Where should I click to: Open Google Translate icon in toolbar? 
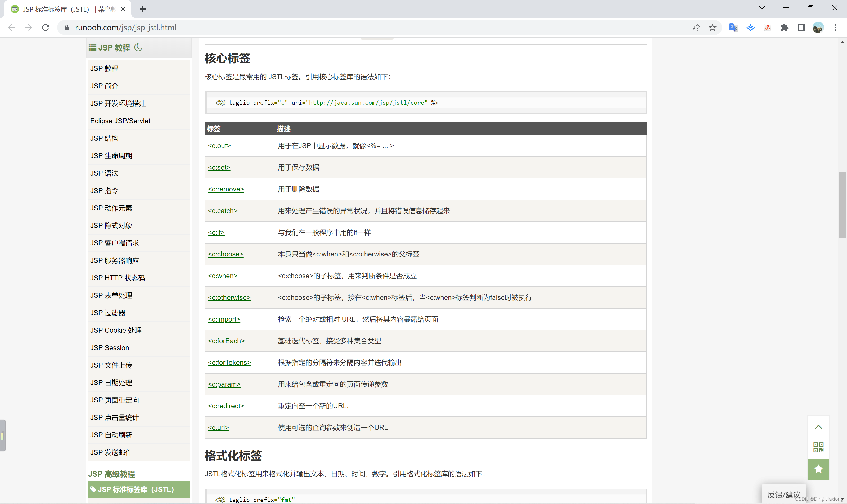pos(733,28)
